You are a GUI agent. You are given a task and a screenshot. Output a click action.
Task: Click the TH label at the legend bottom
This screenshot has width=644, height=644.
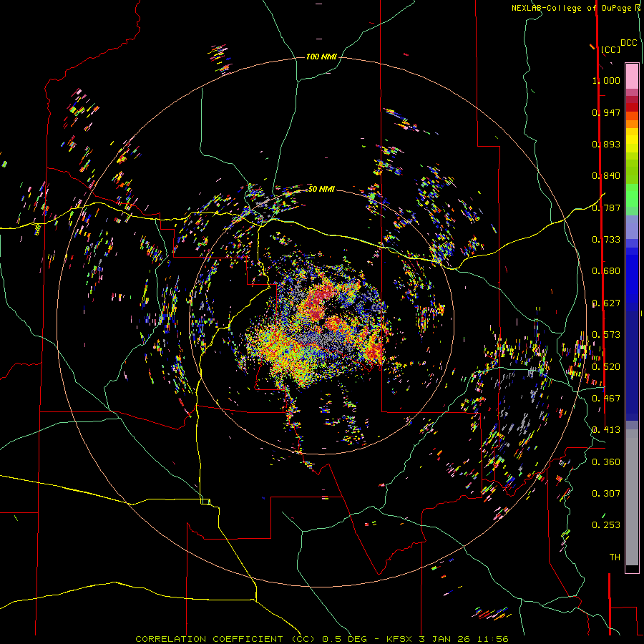615,557
